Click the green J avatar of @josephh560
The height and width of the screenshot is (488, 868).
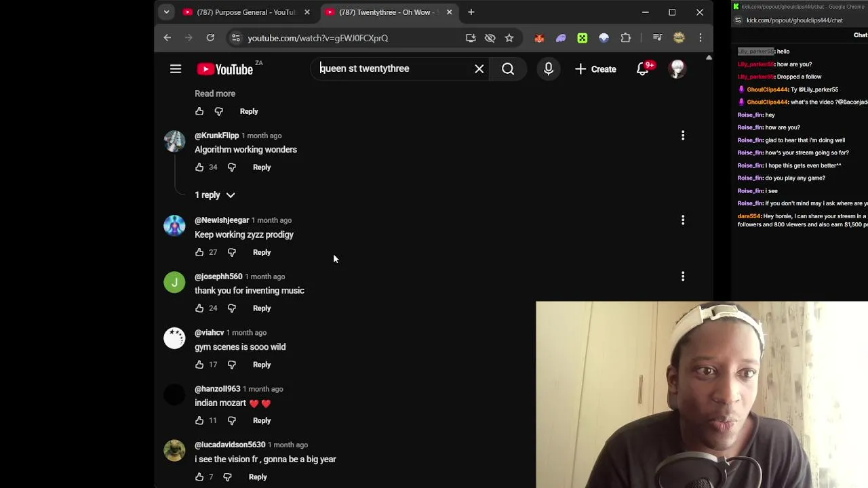click(174, 282)
